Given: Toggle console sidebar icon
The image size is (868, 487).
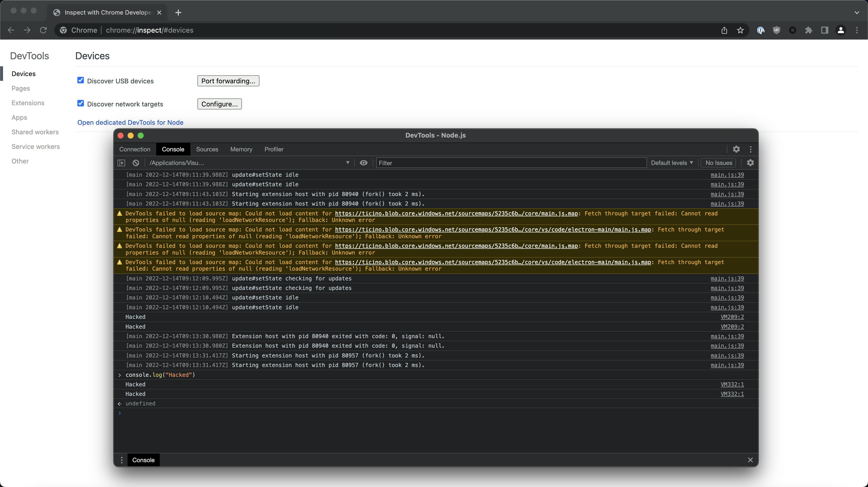Looking at the screenshot, I should [121, 163].
